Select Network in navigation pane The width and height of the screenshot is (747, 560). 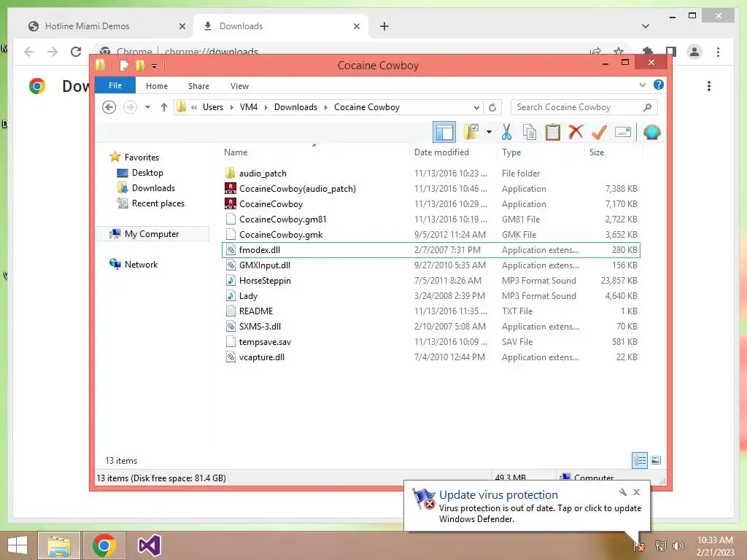coord(141,264)
